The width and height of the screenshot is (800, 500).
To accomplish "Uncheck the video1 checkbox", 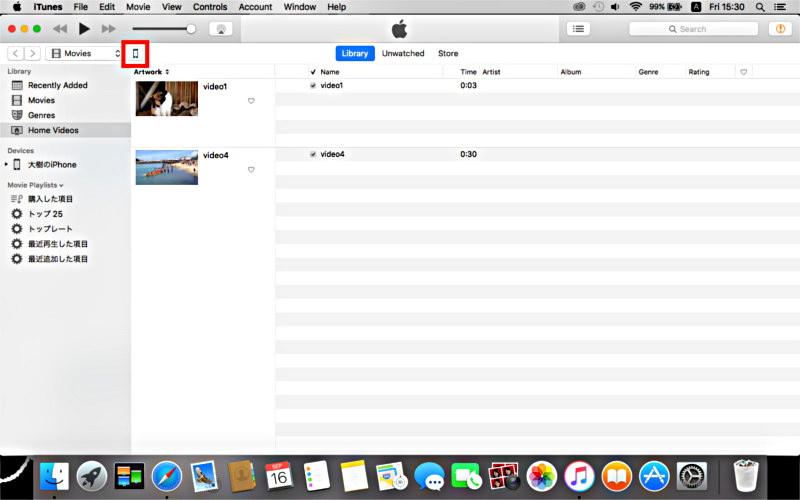I will point(313,86).
